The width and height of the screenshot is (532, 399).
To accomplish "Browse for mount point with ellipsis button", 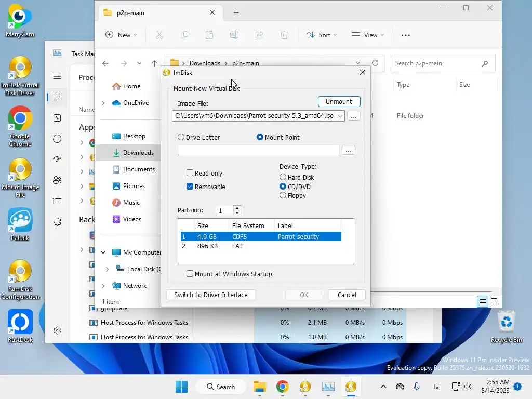I will click(349, 150).
